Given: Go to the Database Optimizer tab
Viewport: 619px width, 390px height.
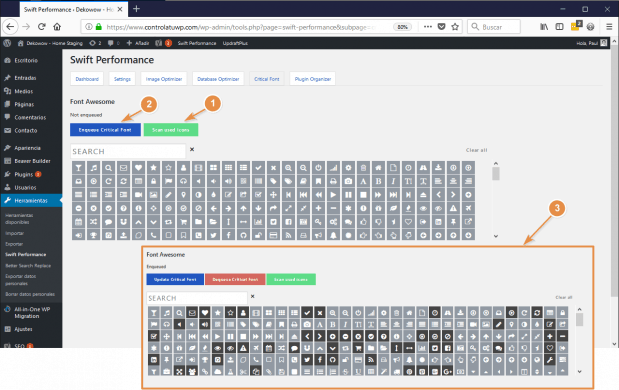Looking at the screenshot, I should (218, 79).
